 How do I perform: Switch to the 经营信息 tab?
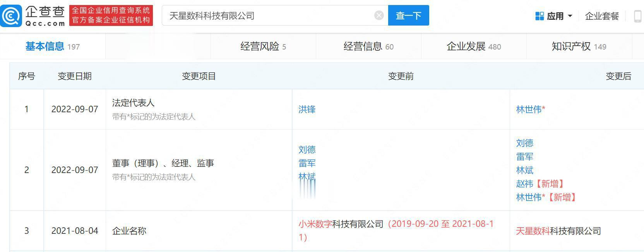coord(368,46)
